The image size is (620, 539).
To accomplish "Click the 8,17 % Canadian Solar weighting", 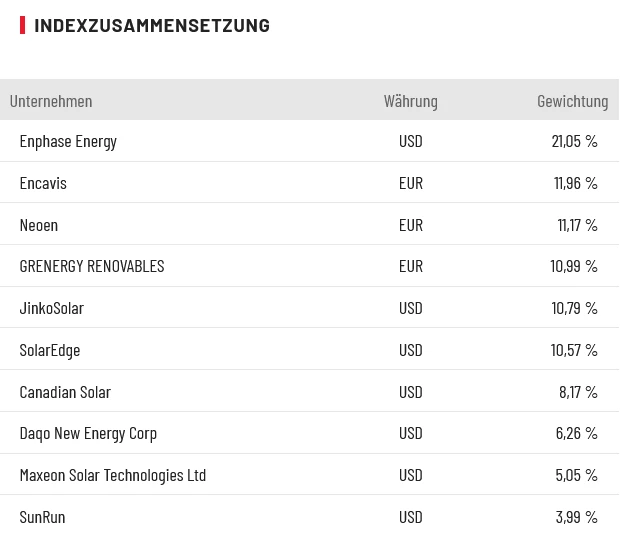I will [x=578, y=392].
